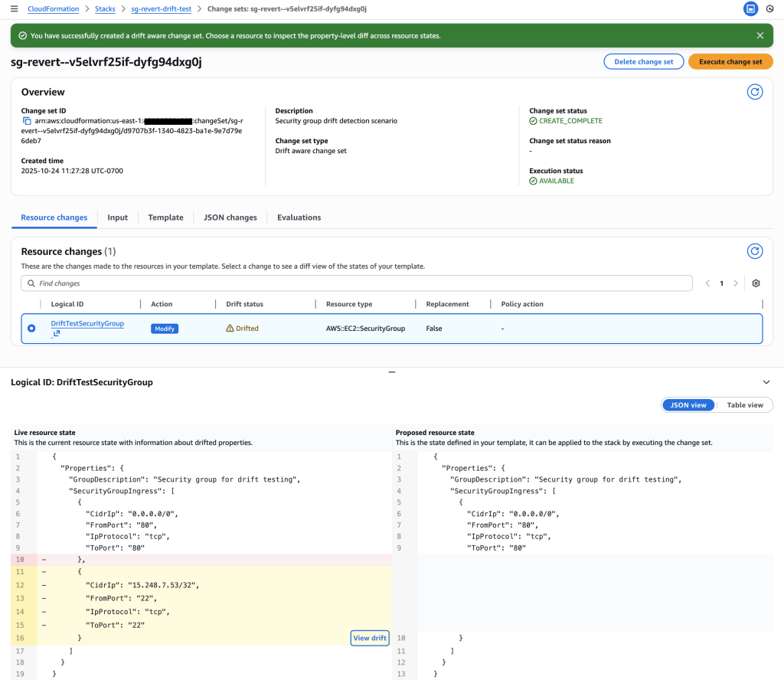
Task: Switch to JSON view
Action: click(x=688, y=405)
